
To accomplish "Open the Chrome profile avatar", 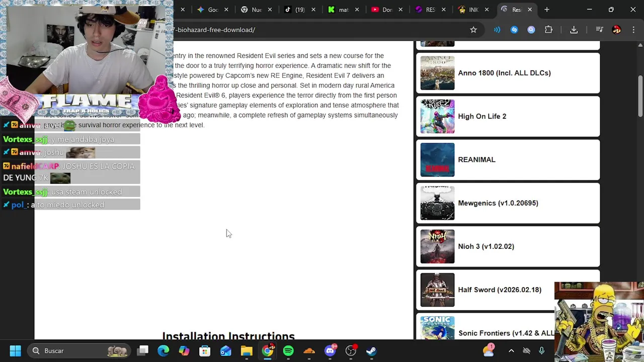I will click(x=616, y=30).
